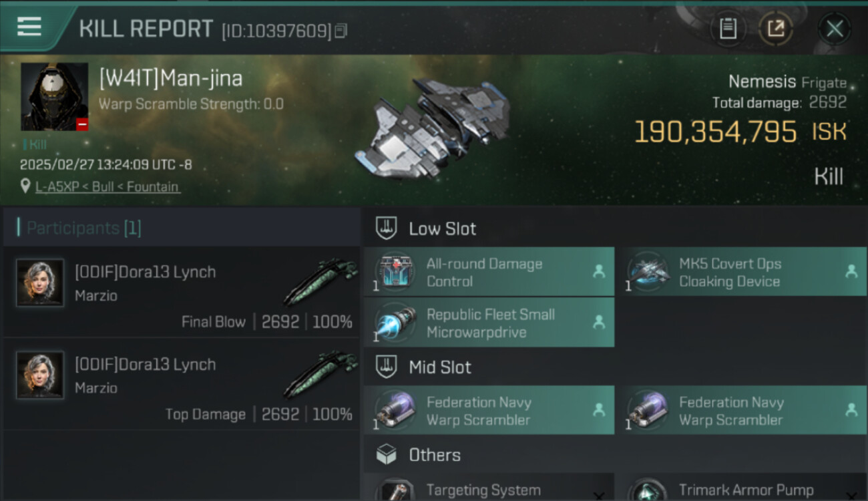Click the MK5 Covert Ops Cloaking Device icon
Viewport: 868px width, 501px height.
pos(647,272)
